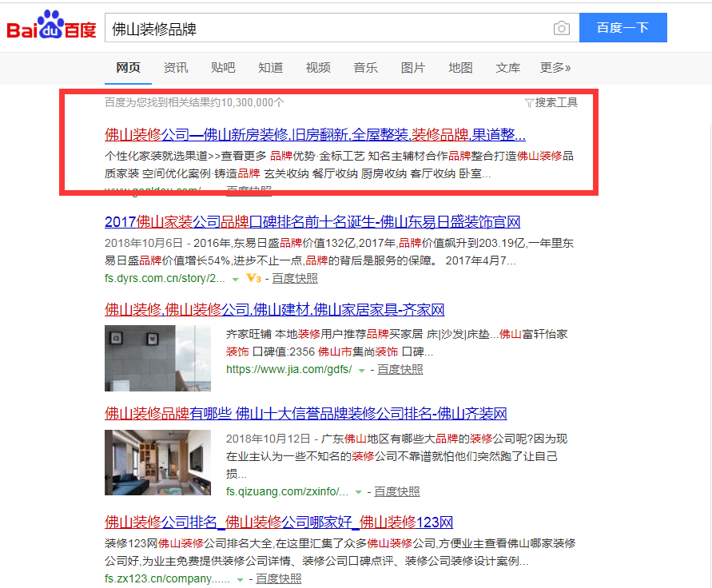The height and width of the screenshot is (588, 712).
Task: Expand dropdown arrow beside www.jia.com URL
Action: [x=361, y=371]
